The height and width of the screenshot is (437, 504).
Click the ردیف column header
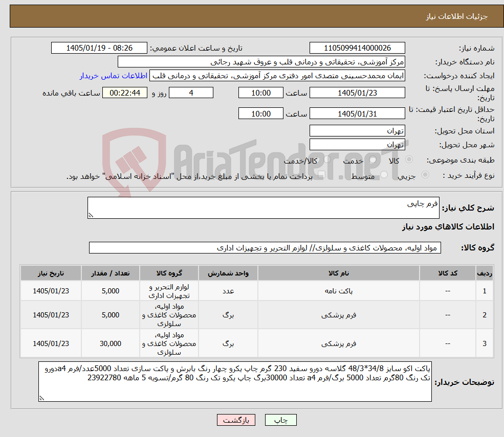click(x=485, y=273)
